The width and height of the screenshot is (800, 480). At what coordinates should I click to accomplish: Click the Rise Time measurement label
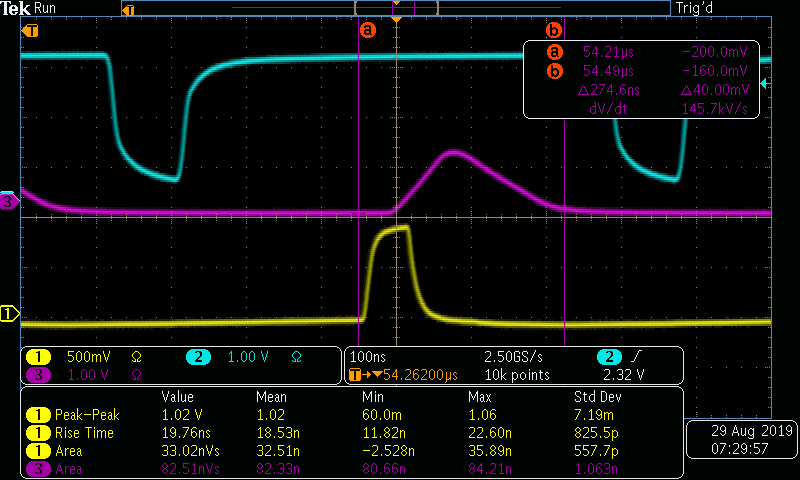click(84, 433)
